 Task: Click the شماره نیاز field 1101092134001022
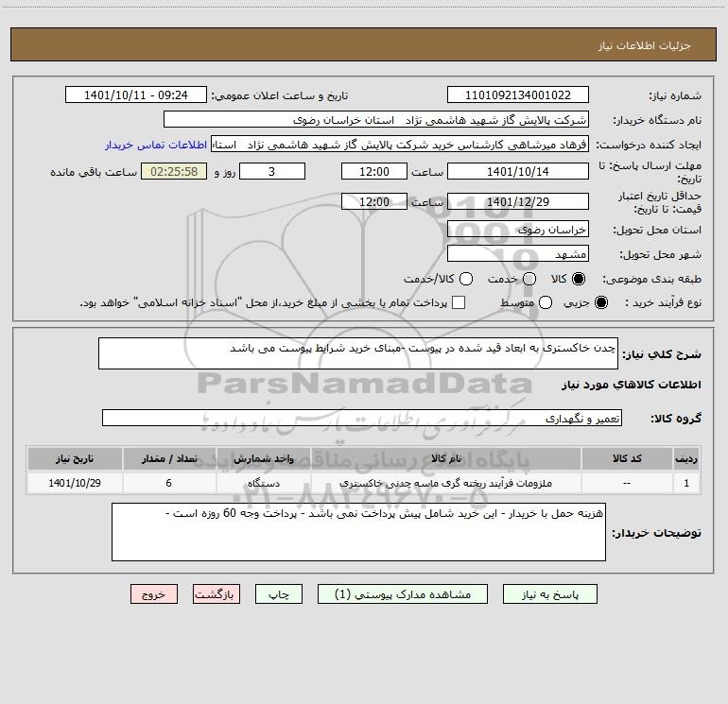point(518,94)
